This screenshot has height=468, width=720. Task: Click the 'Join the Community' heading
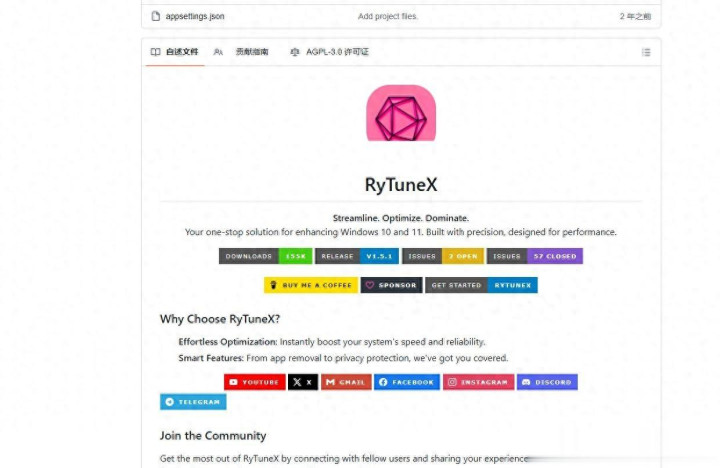coord(213,436)
